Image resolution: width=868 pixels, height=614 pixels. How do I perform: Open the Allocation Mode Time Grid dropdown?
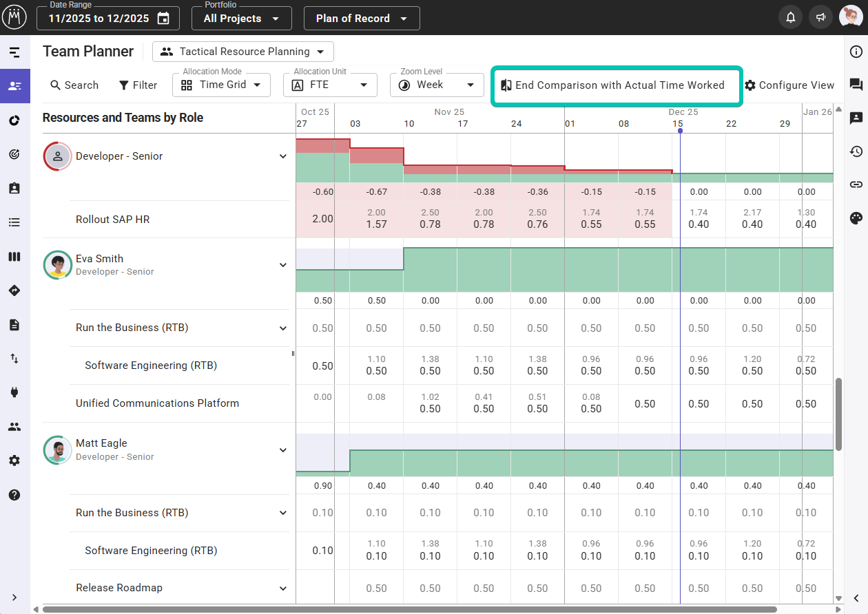[x=222, y=85]
